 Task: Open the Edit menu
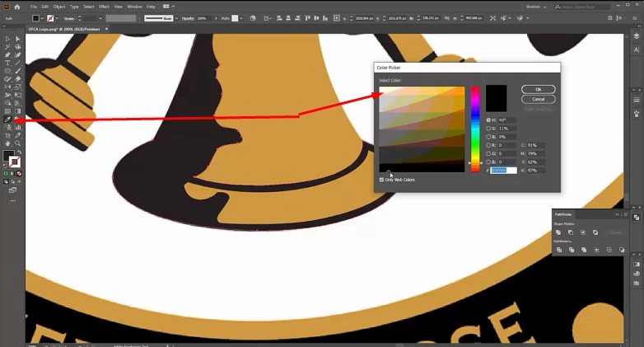tap(44, 7)
